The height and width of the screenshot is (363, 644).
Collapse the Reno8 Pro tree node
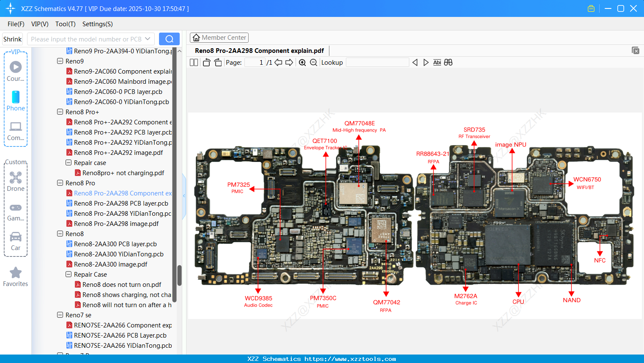click(60, 183)
